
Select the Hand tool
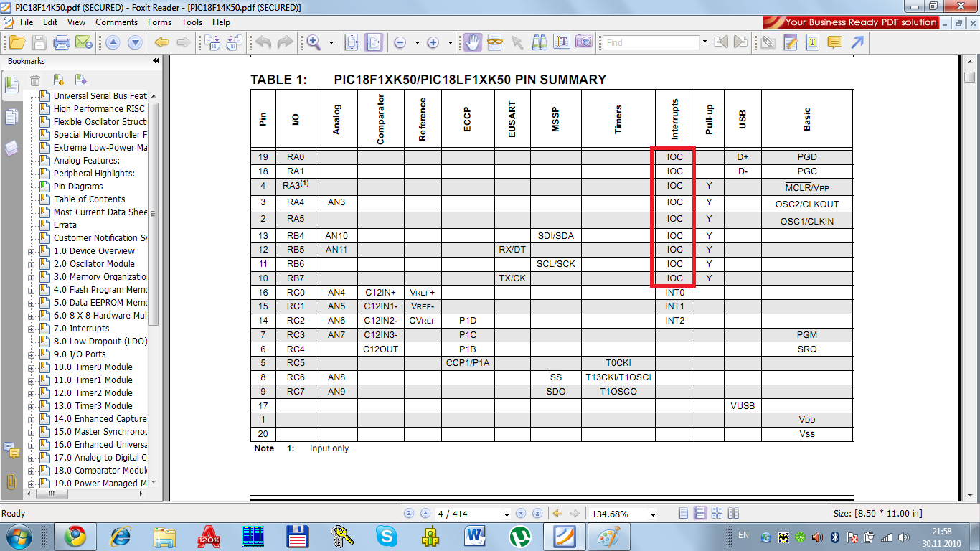pos(472,42)
